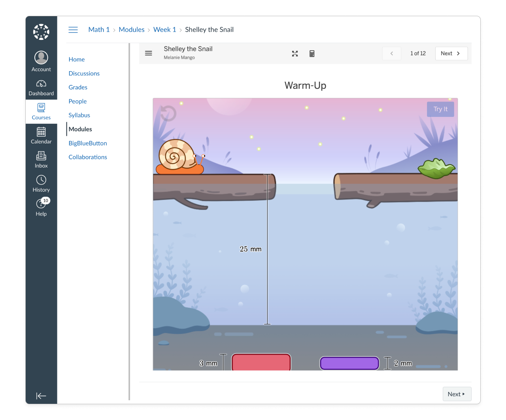Click the Canvas logo icon
The height and width of the screenshot is (420, 506).
pos(41,32)
